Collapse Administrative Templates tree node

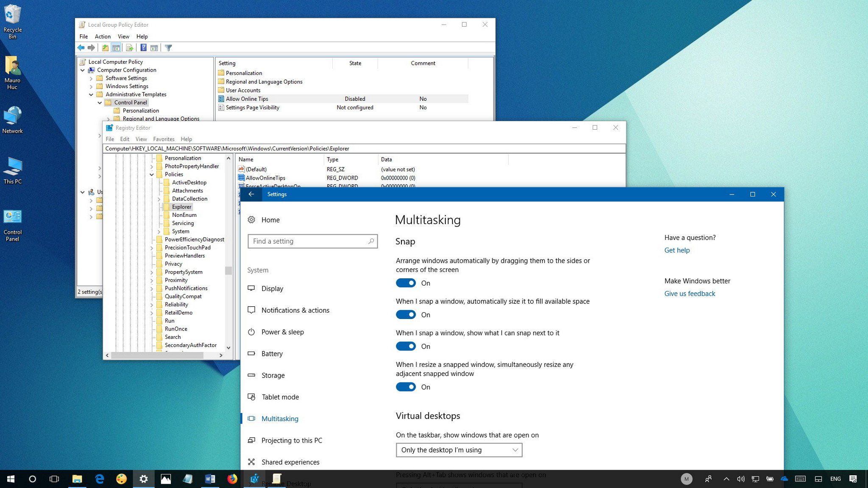(x=91, y=94)
